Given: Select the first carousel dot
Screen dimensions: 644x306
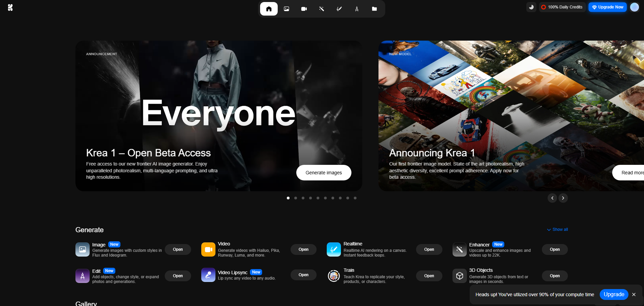Looking at the screenshot, I should point(288,198).
